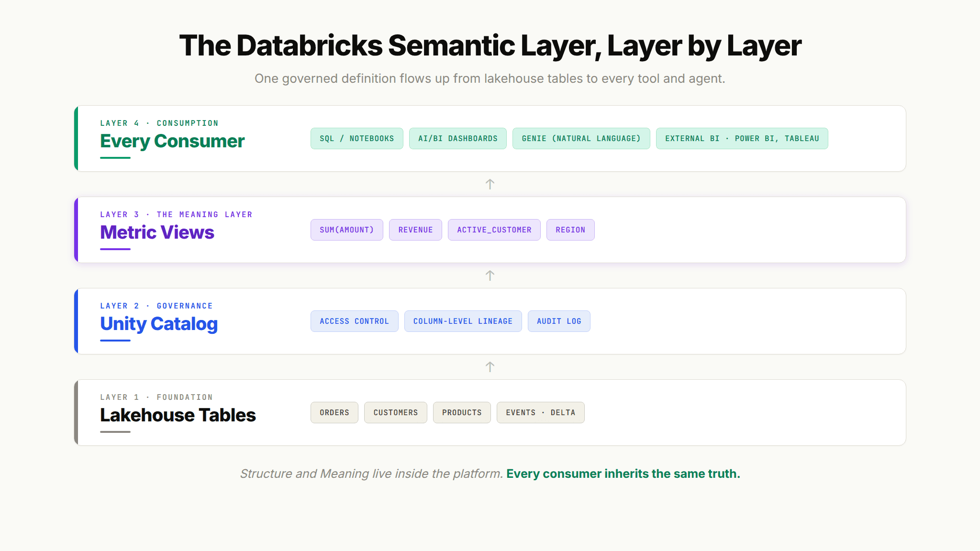Click the main Databricks Semantic Layer title

pyautogui.click(x=490, y=46)
